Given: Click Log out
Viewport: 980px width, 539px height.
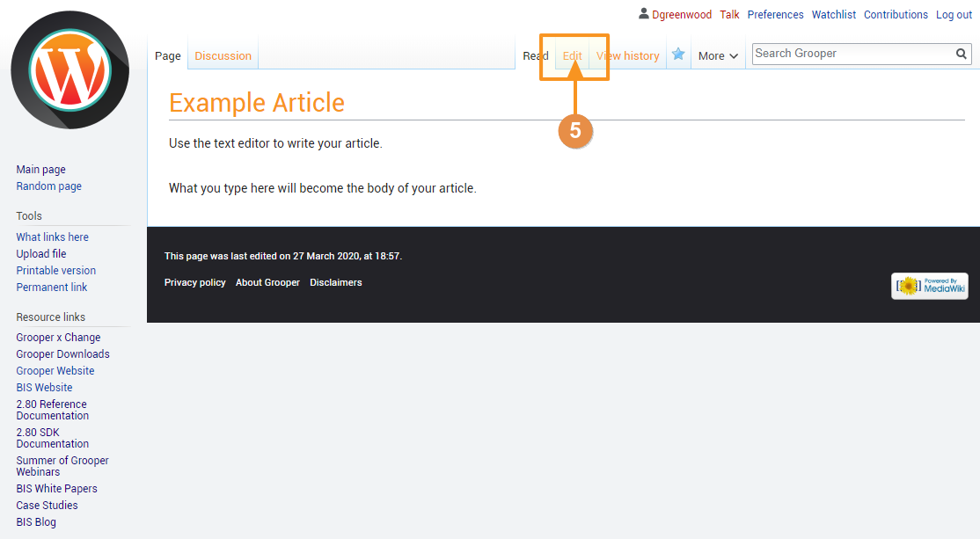Looking at the screenshot, I should pos(954,14).
